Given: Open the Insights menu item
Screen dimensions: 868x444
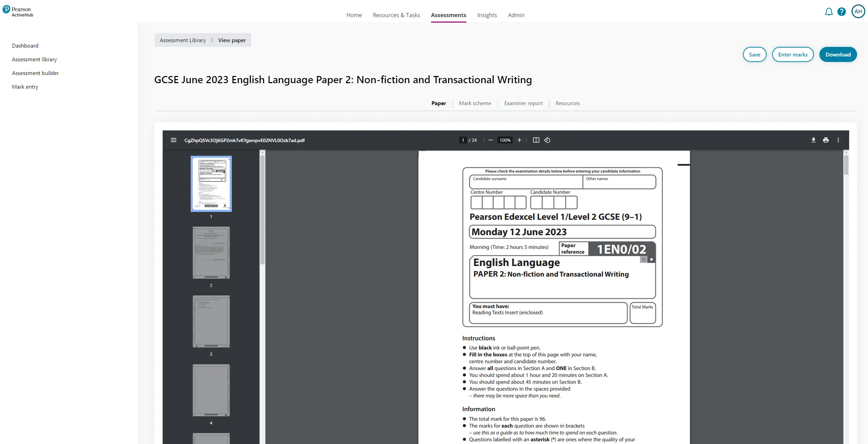Looking at the screenshot, I should coord(487,15).
